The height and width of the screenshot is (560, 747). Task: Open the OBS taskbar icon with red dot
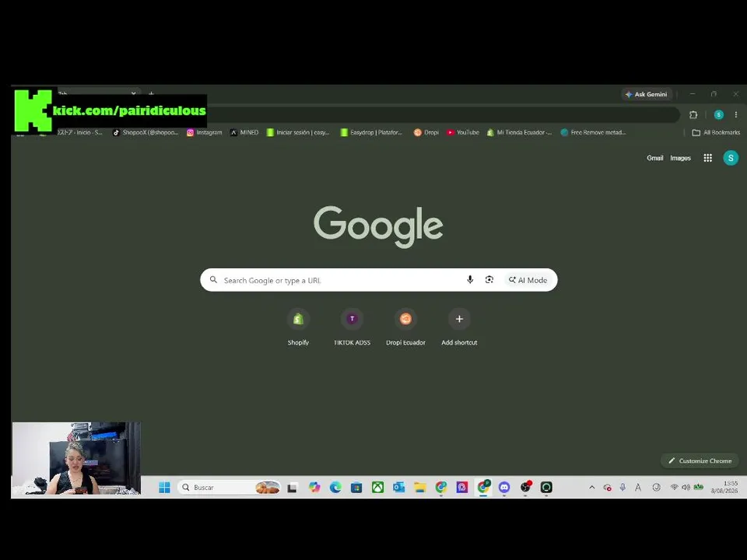click(525, 487)
